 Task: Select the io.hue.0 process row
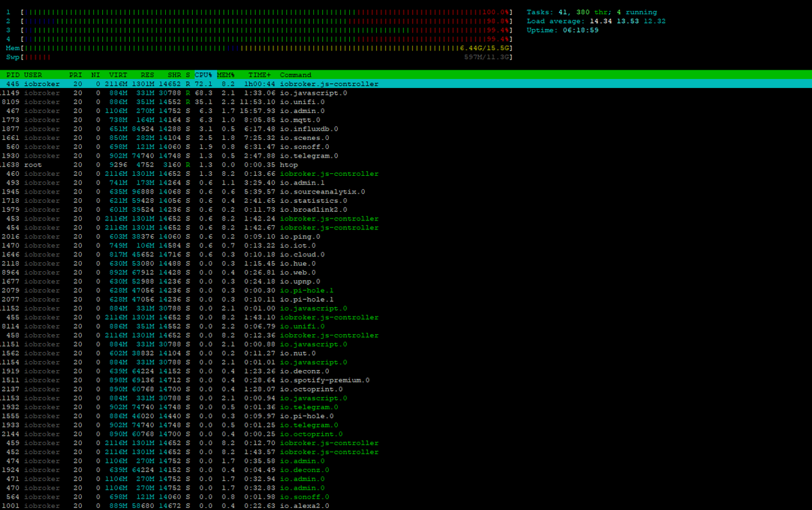(x=406, y=263)
